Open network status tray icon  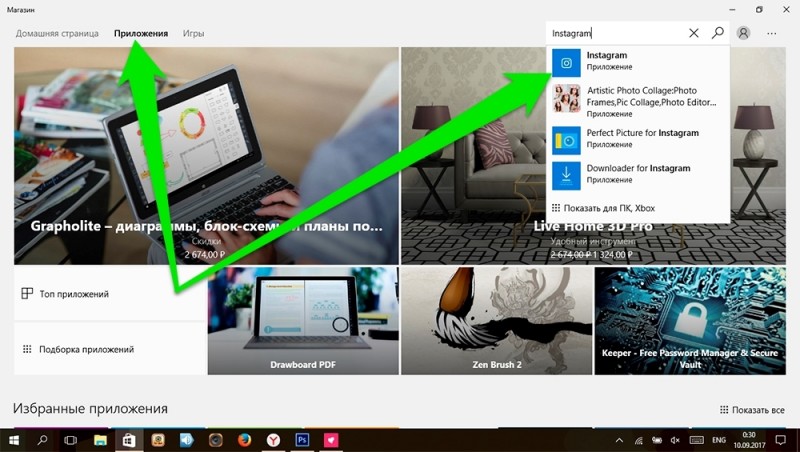[x=638, y=440]
